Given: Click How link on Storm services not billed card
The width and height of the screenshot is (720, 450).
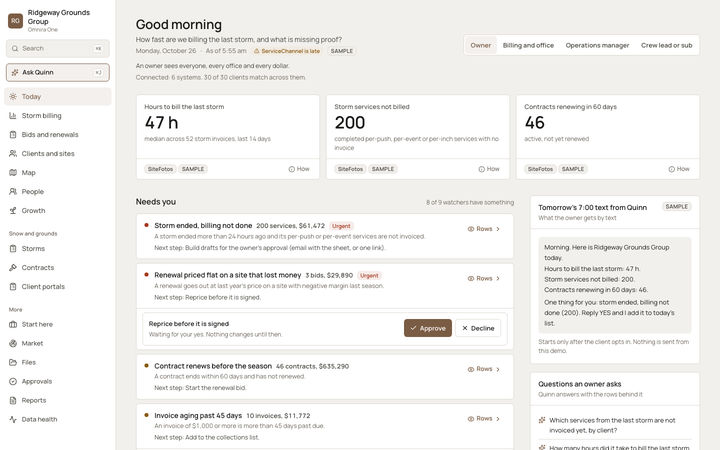Looking at the screenshot, I should (489, 169).
